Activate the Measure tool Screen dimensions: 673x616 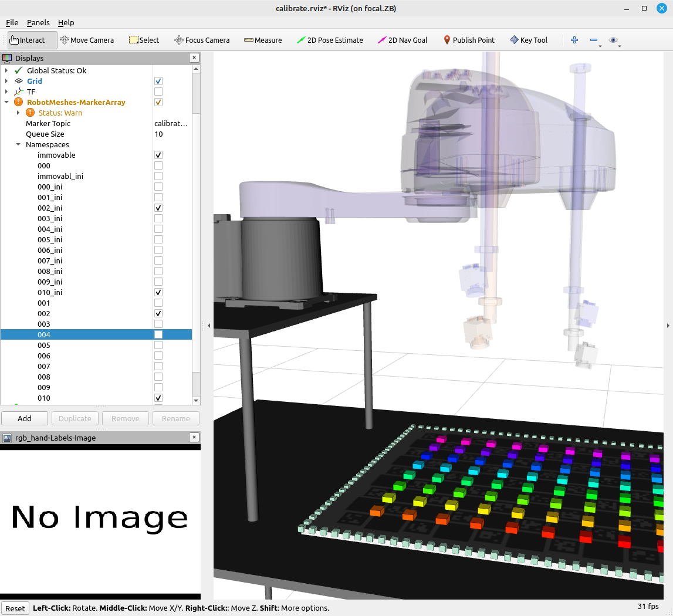pos(263,40)
